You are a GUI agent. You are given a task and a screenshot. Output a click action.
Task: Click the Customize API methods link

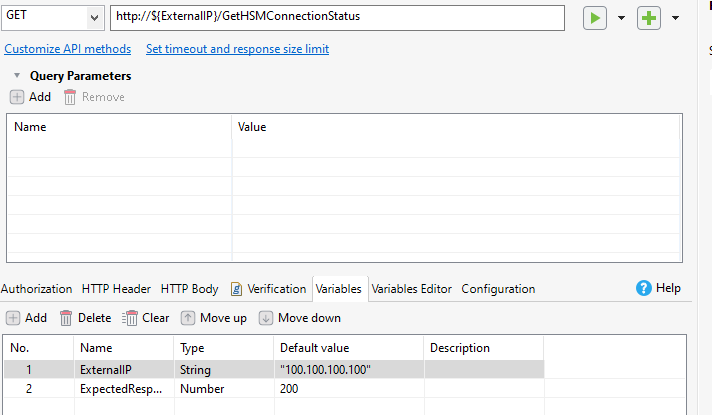(67, 49)
